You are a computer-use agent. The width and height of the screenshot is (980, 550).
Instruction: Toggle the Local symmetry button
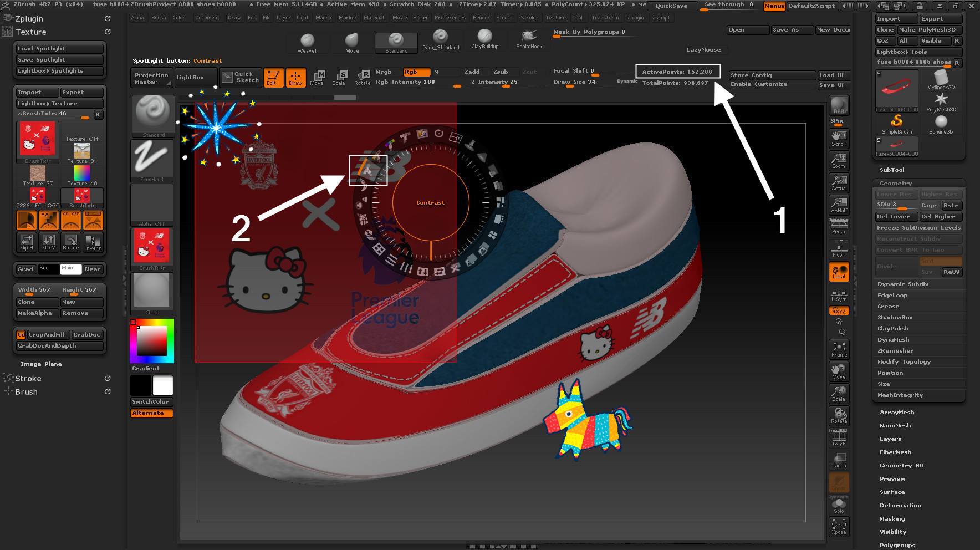pos(839,272)
